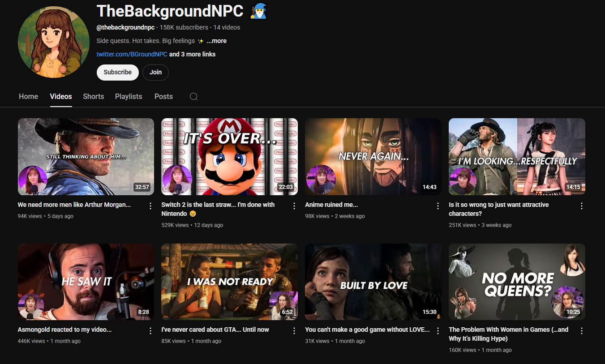This screenshot has height=364, width=605.
Task: Click the channel avatar picture
Action: pos(54,42)
